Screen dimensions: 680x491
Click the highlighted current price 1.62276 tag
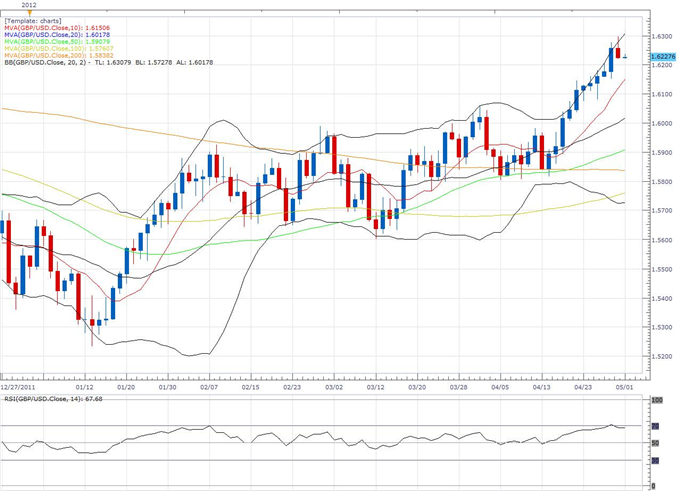pyautogui.click(x=662, y=57)
